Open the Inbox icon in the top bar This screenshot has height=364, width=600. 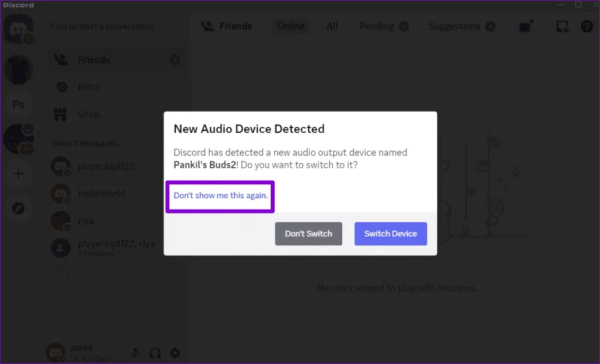tap(562, 27)
